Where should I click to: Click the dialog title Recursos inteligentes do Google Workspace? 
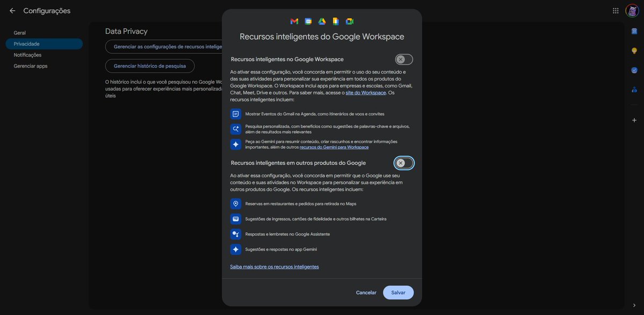[322, 37]
